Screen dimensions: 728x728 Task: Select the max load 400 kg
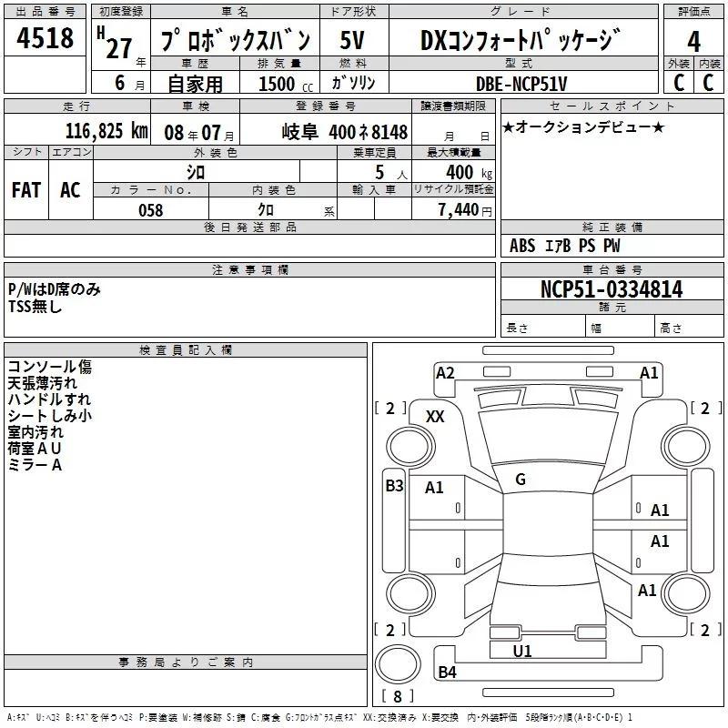tap(469, 173)
